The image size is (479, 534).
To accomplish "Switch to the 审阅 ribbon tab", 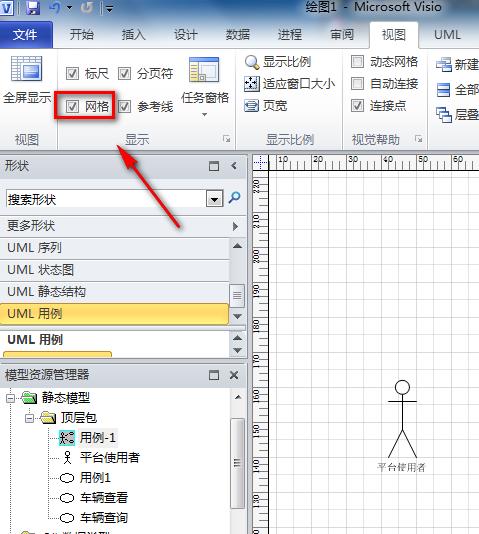I will (342, 34).
